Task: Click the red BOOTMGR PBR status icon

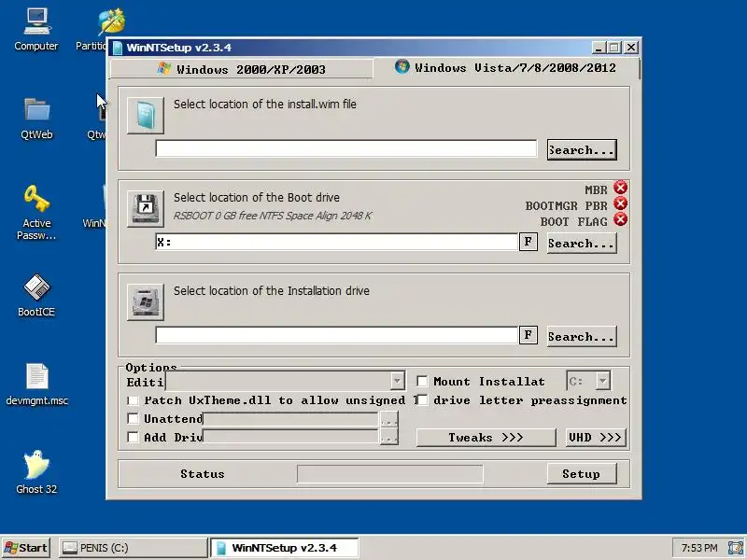Action: 620,203
